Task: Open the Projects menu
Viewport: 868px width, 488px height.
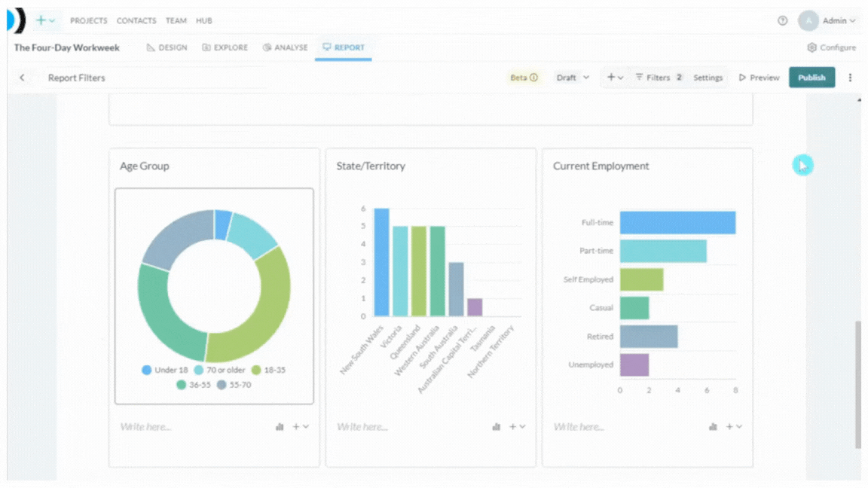Action: coord(89,20)
